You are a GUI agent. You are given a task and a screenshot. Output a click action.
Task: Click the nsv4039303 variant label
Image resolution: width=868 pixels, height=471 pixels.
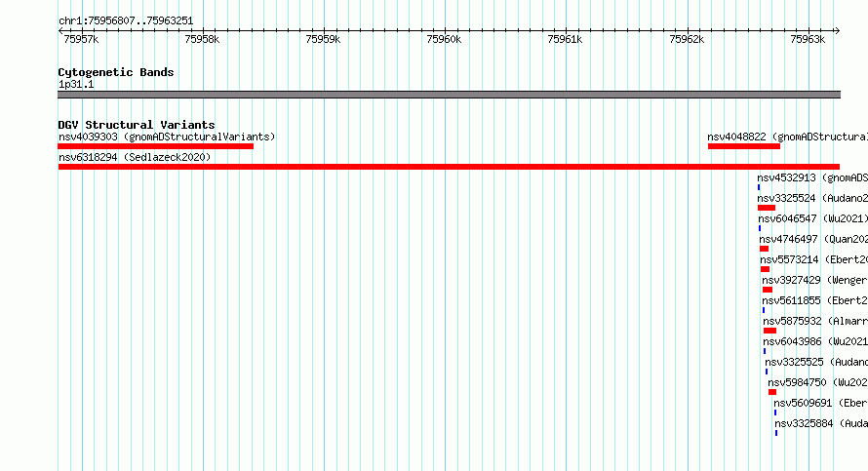167,137
